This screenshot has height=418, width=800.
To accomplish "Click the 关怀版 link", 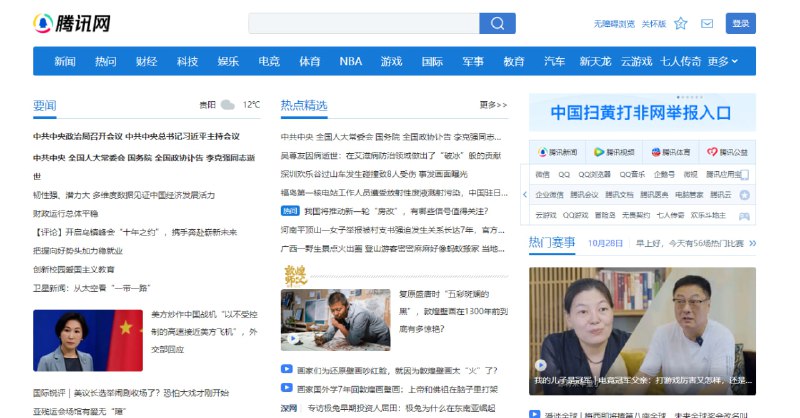I will pos(654,24).
